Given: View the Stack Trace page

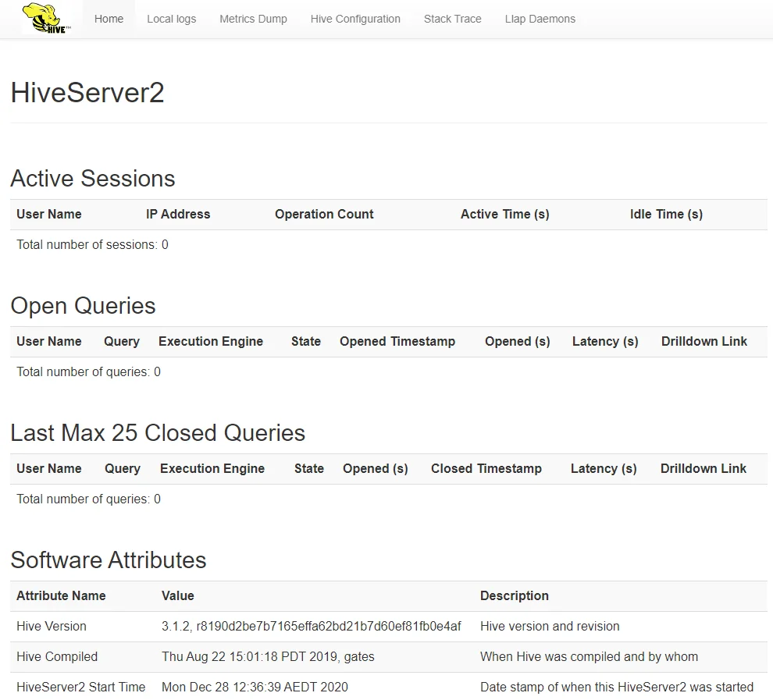Looking at the screenshot, I should 452,19.
